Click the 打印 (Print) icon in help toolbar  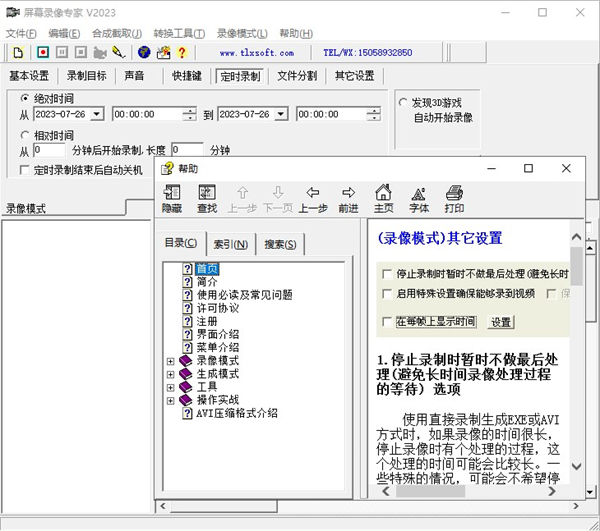coord(454,199)
